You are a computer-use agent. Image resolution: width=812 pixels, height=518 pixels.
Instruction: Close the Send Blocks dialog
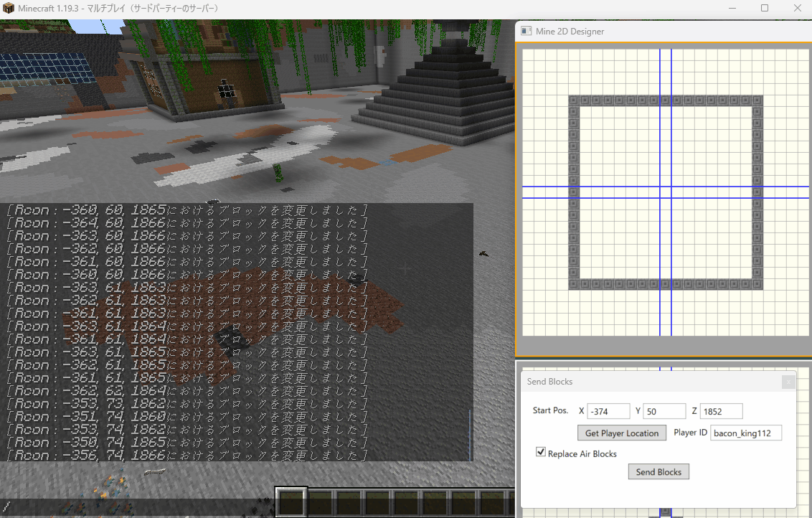[788, 382]
